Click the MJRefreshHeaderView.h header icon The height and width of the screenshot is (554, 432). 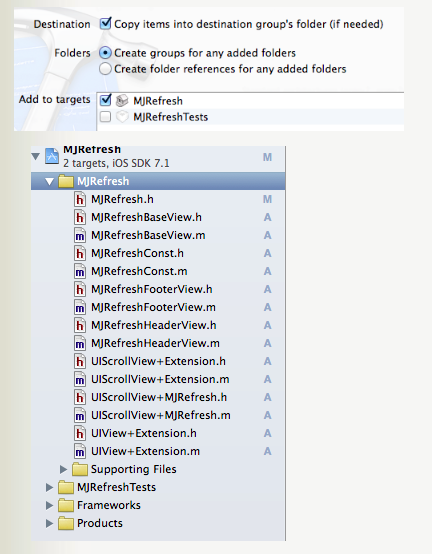pyautogui.click(x=80, y=325)
